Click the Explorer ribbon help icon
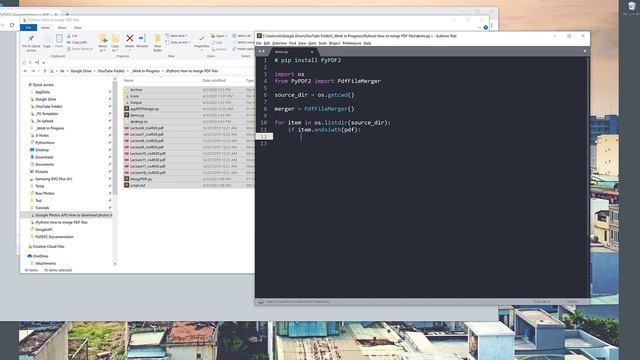Image resolution: width=640 pixels, height=360 pixels. coord(486,28)
